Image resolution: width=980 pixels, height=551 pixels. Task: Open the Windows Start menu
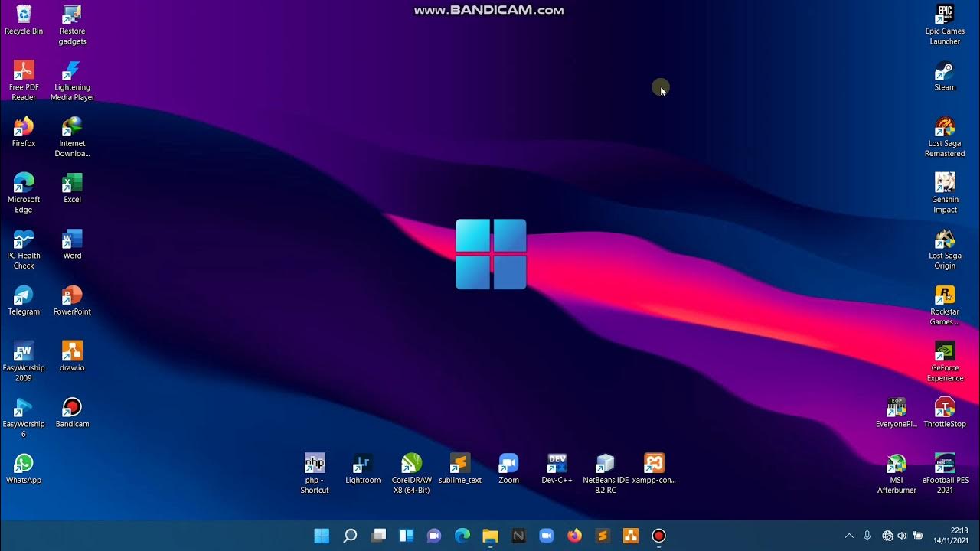pos(322,536)
